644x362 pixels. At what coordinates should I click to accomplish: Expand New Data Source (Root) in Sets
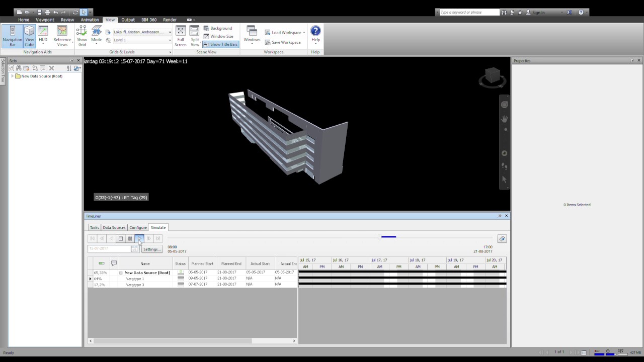pyautogui.click(x=12, y=76)
